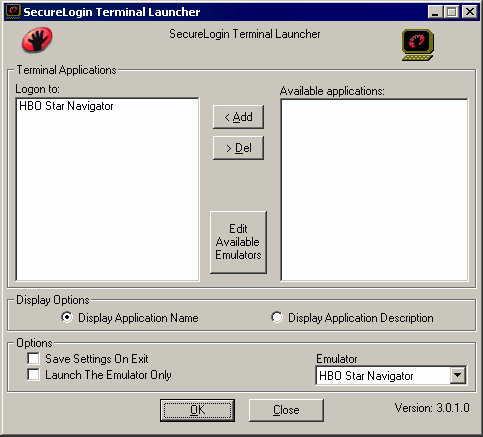Click the title bar application icon

pos(13,12)
